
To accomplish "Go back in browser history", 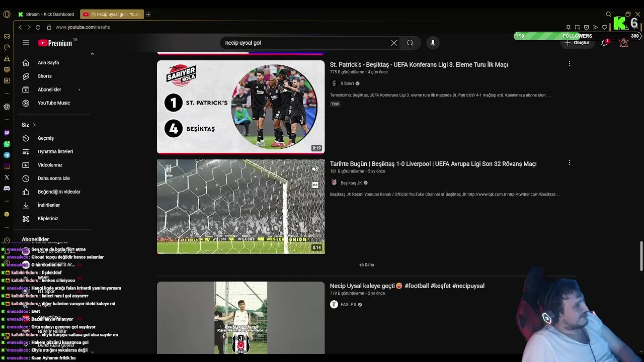I will (20, 27).
